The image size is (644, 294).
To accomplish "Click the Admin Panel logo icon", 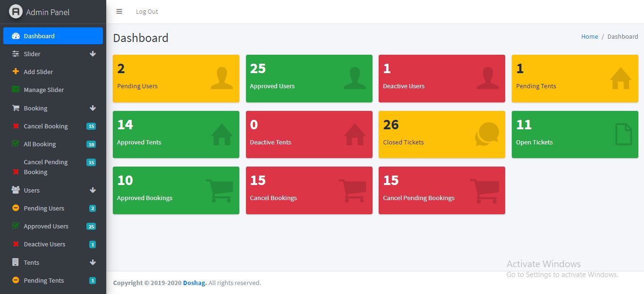I will coord(16,12).
